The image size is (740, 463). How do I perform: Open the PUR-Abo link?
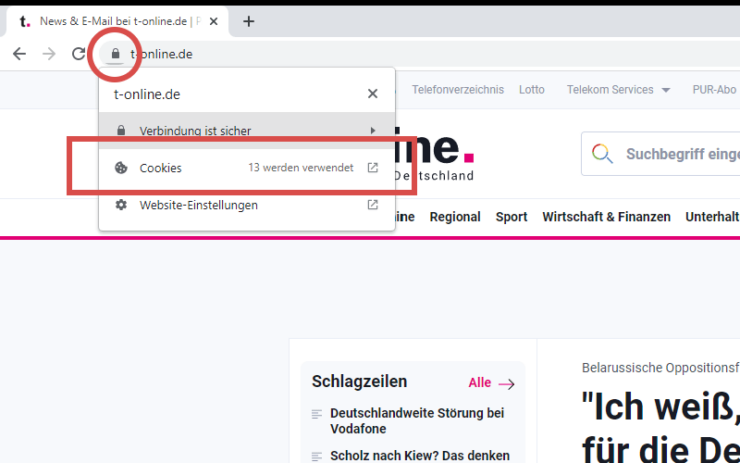click(x=714, y=90)
